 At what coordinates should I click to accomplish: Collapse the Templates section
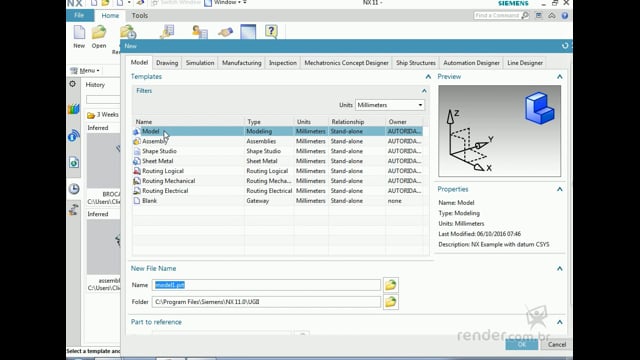tap(428, 77)
